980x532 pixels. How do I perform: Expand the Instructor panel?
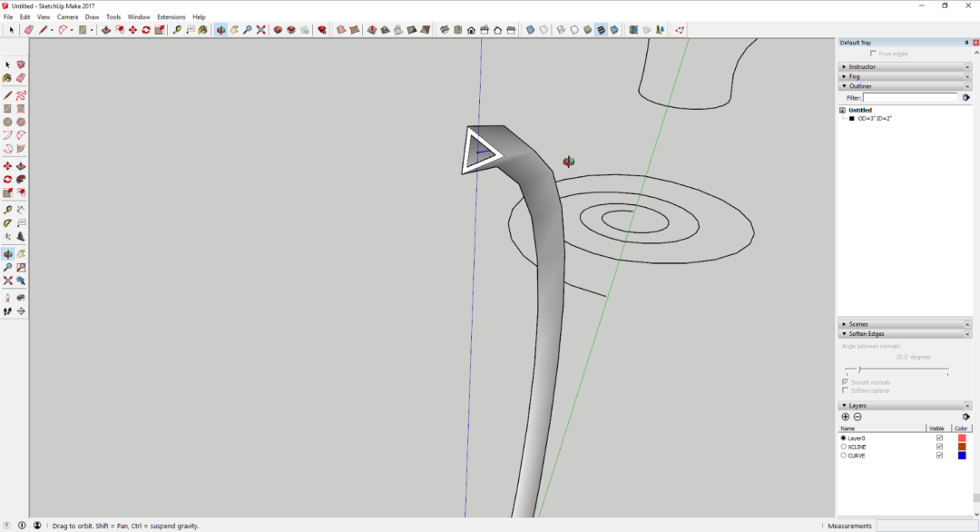pyautogui.click(x=862, y=66)
